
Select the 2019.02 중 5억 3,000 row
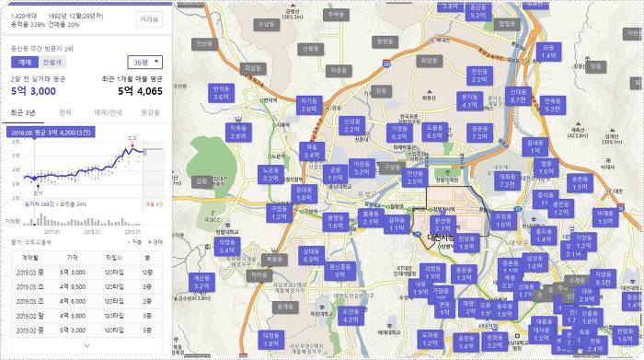[x=86, y=330]
